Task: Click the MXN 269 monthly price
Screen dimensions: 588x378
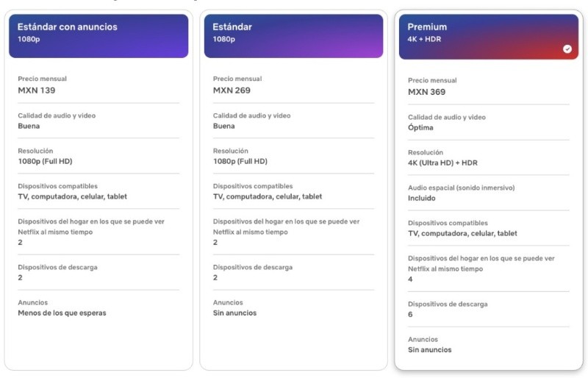Action: (x=232, y=90)
